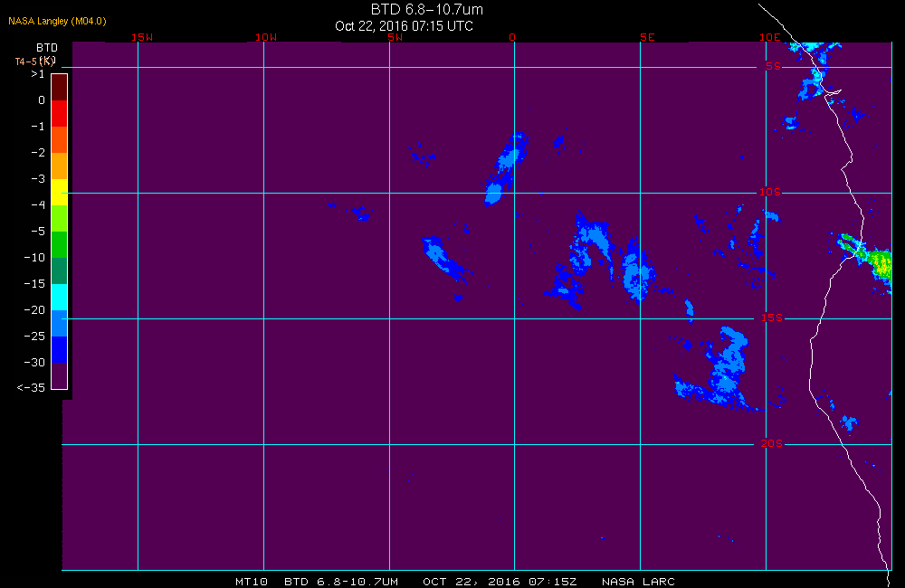This screenshot has width=905, height=588.
Task: Select the '-25' legend value
Action: click(34, 337)
